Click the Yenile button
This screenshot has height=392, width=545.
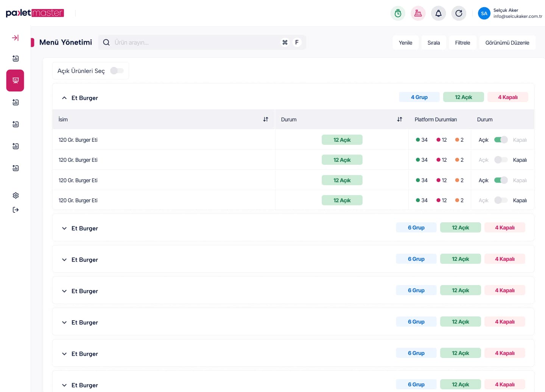coord(405,43)
